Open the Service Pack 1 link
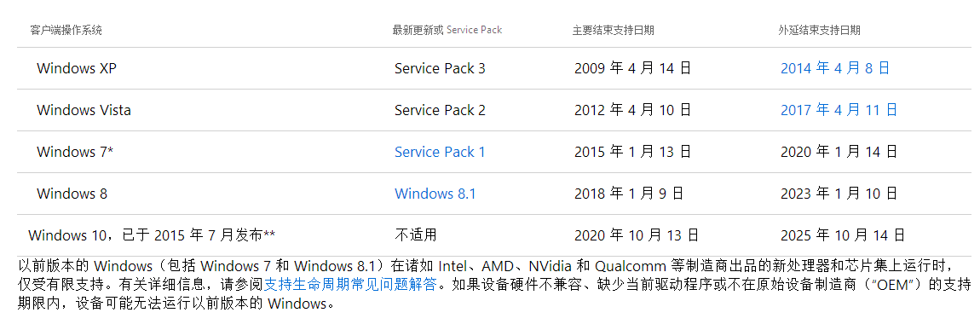This screenshot has width=980, height=330. pos(440,152)
